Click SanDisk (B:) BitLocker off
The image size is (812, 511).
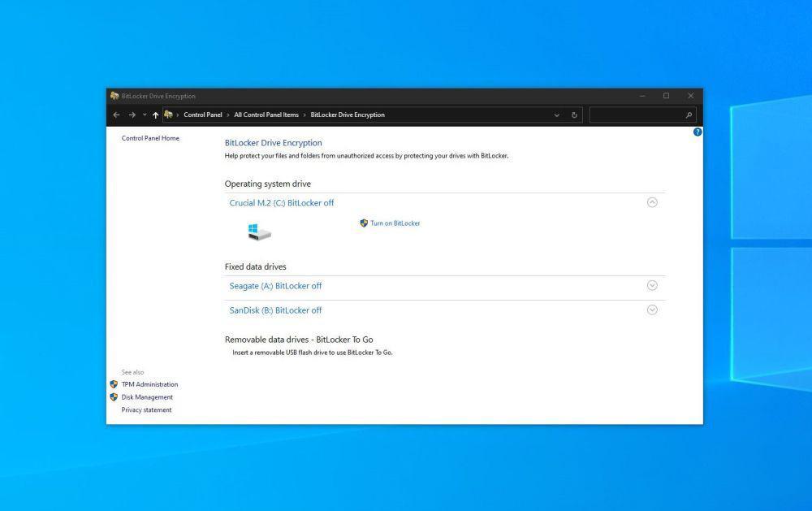pyautogui.click(x=275, y=310)
